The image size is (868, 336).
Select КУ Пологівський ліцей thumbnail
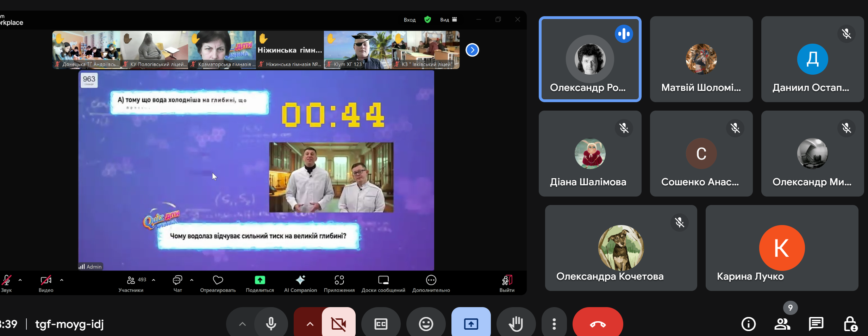click(154, 50)
